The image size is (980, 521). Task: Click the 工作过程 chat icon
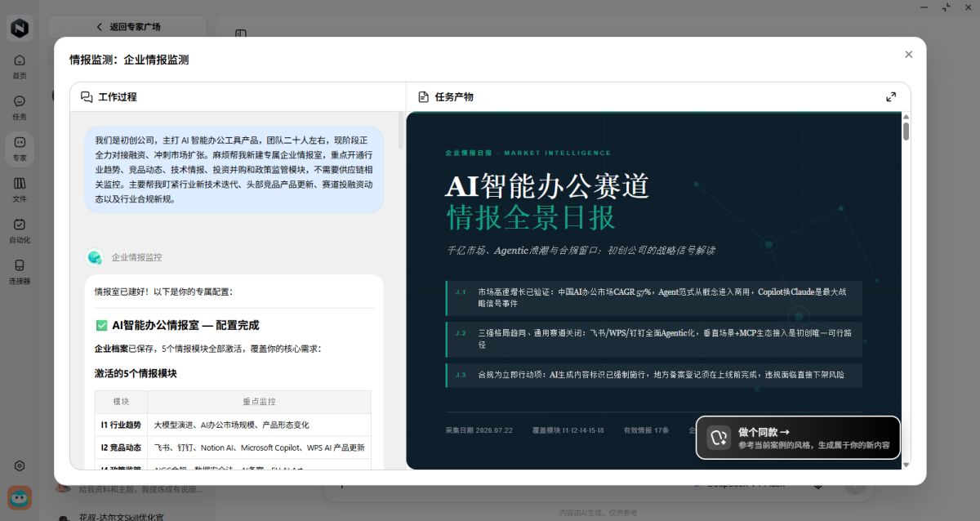coord(87,97)
